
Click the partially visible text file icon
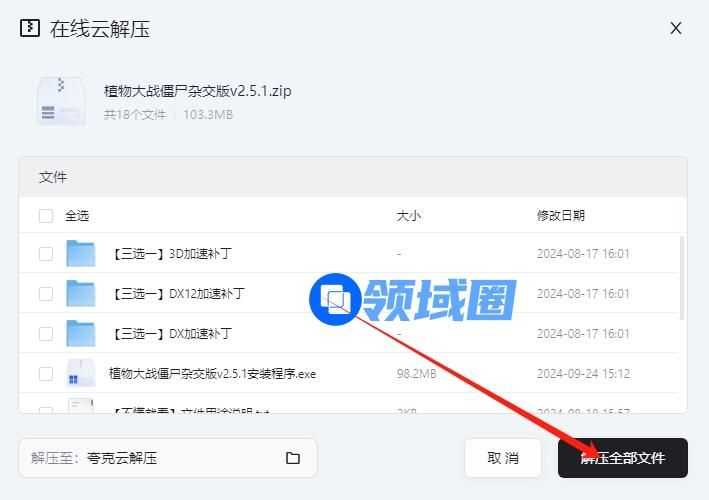pyautogui.click(x=80, y=406)
